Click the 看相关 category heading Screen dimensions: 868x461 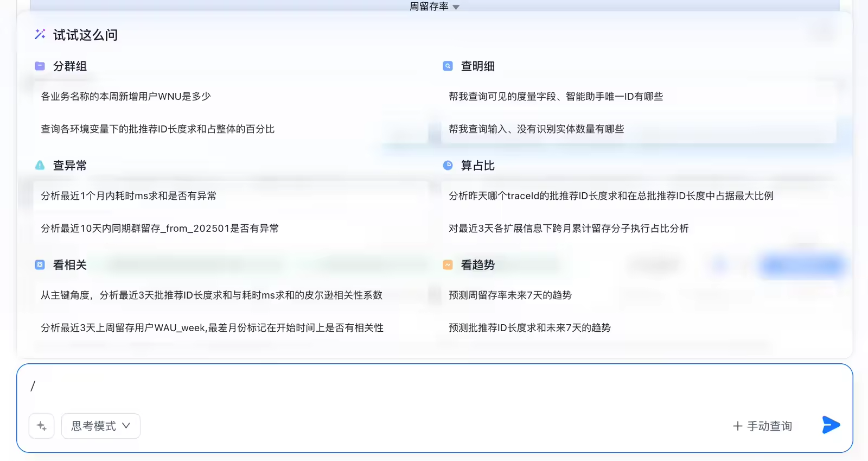70,265
